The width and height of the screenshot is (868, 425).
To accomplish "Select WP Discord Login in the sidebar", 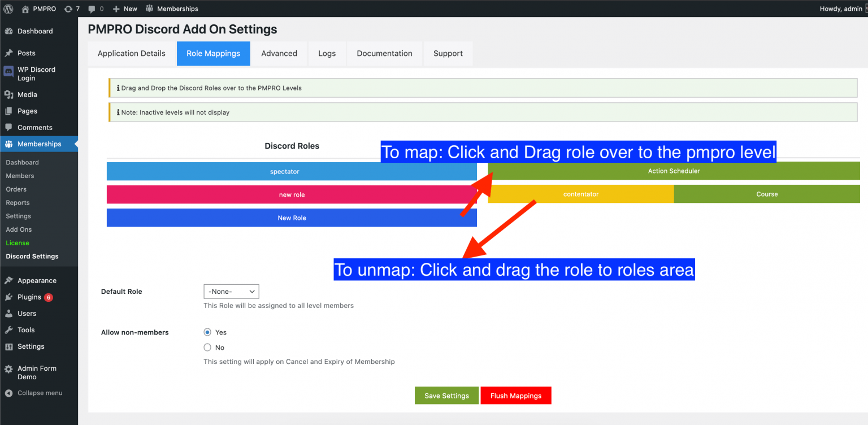I will 36,73.
